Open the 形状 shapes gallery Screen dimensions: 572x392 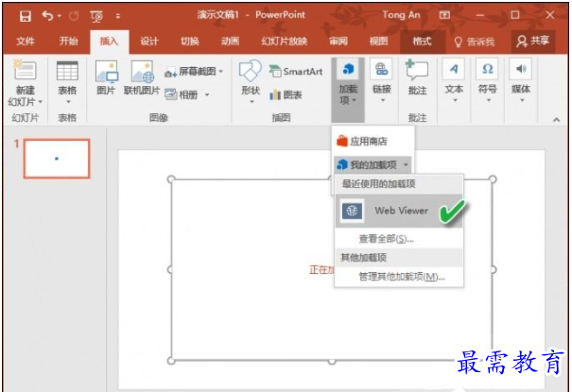click(x=251, y=82)
